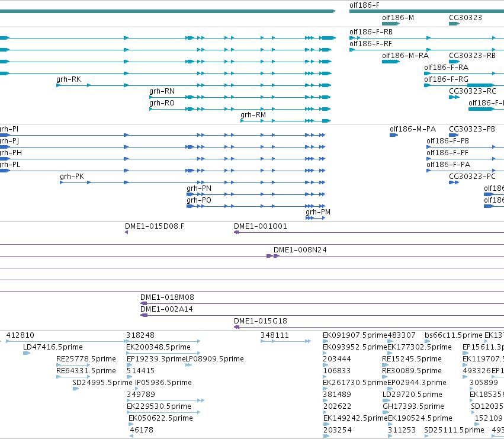Open EST label LP08909.5prime

215,359
